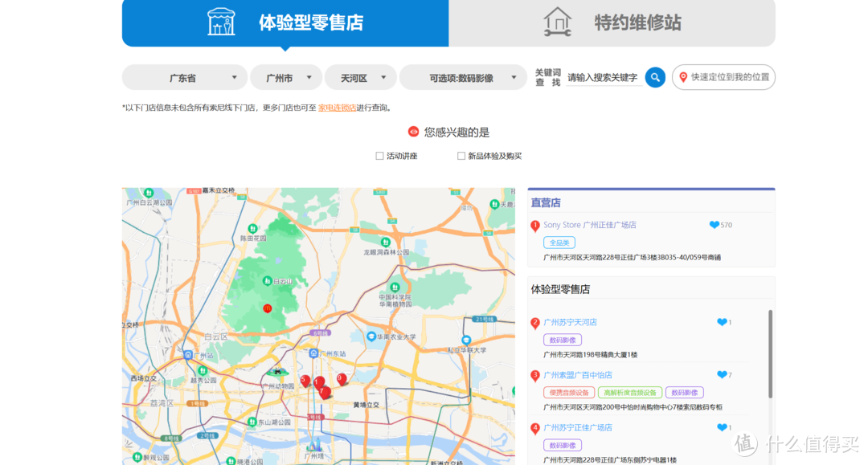Click 快速定位到我的位置 button
Image resolution: width=868 pixels, height=465 pixels.
(x=723, y=77)
